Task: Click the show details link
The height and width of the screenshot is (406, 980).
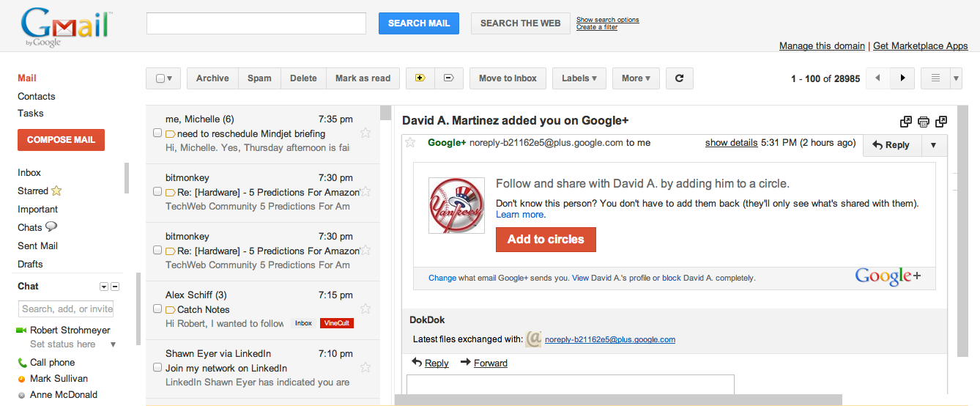Action: click(731, 143)
